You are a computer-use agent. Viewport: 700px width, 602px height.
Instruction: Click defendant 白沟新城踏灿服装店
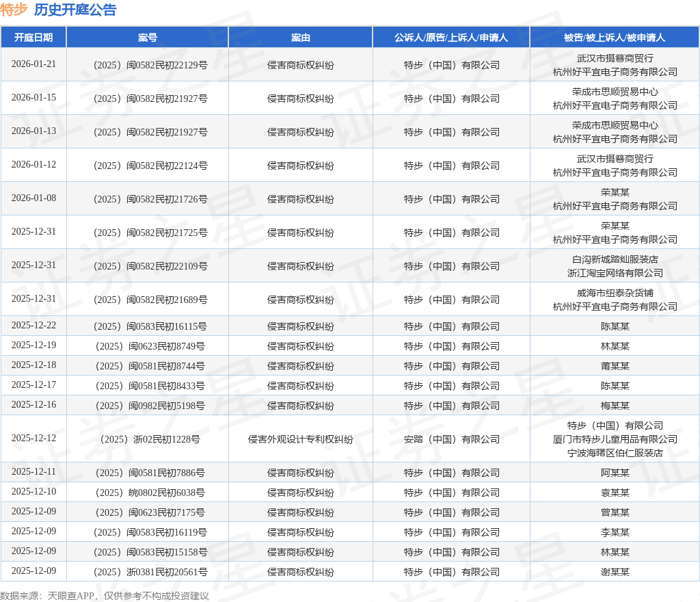(615, 259)
